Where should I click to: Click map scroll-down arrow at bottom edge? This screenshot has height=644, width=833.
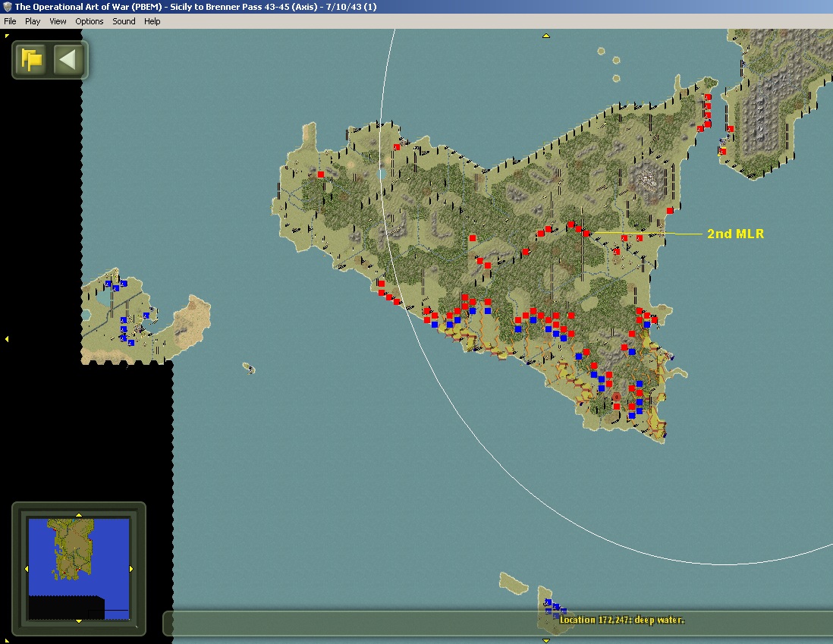coord(545,641)
